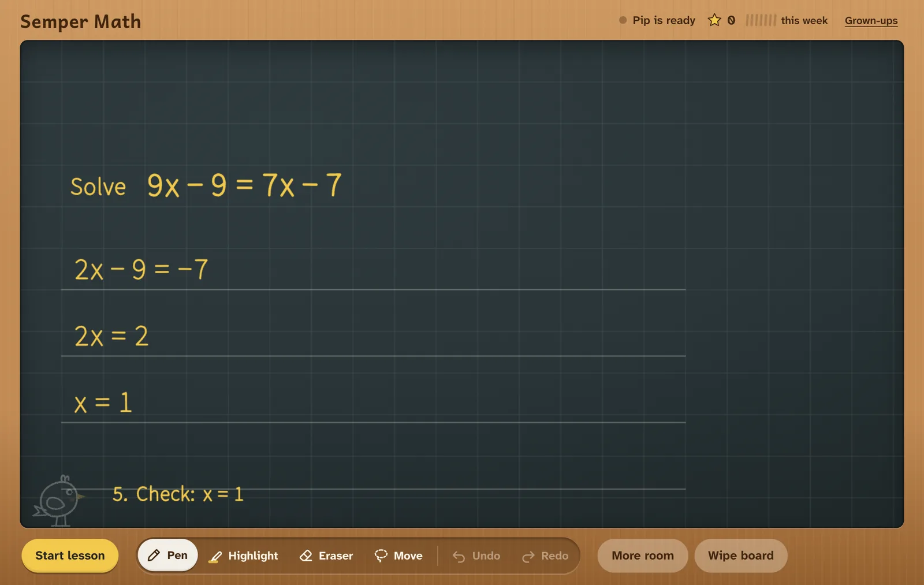
Task: Select the Pen tool
Action: click(167, 556)
